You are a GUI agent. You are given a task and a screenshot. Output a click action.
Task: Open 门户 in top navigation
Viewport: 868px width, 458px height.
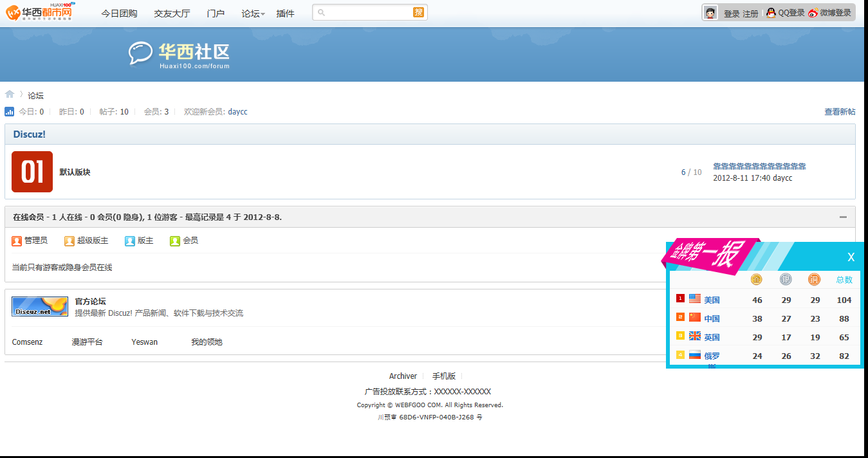pyautogui.click(x=216, y=14)
